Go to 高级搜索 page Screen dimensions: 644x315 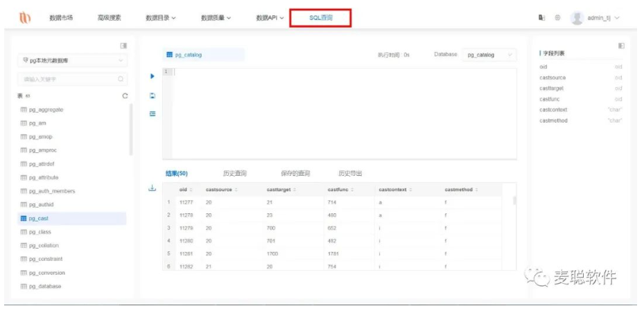pos(110,18)
